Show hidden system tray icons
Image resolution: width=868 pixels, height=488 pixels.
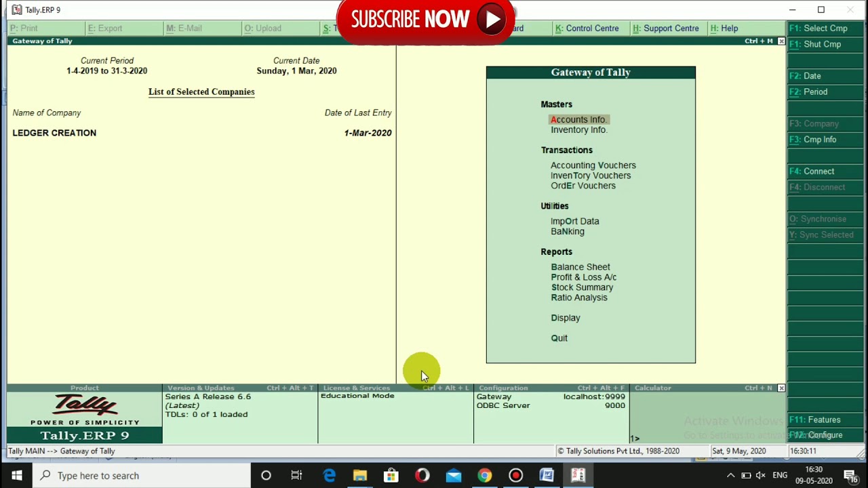(730, 476)
